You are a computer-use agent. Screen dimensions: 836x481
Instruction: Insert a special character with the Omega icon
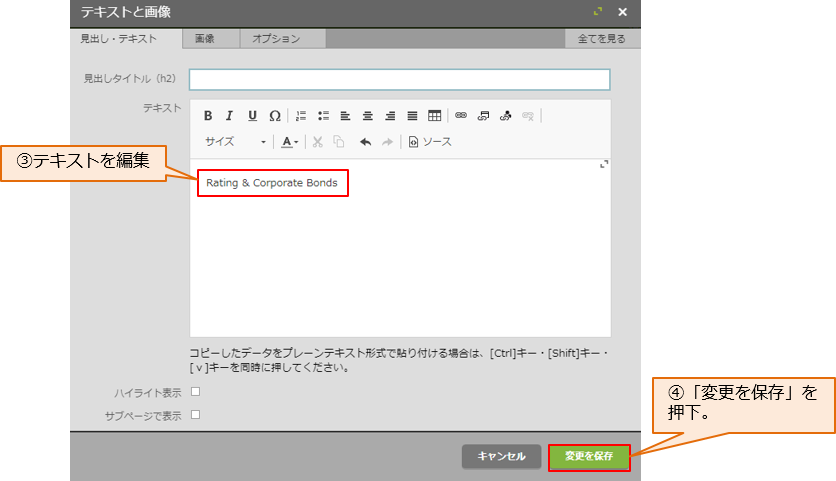coord(275,116)
